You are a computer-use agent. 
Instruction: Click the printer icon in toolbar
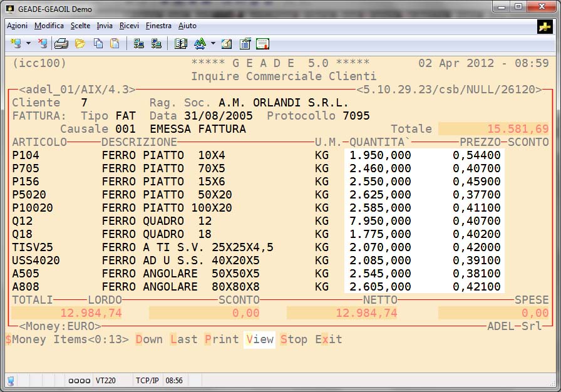tap(61, 44)
